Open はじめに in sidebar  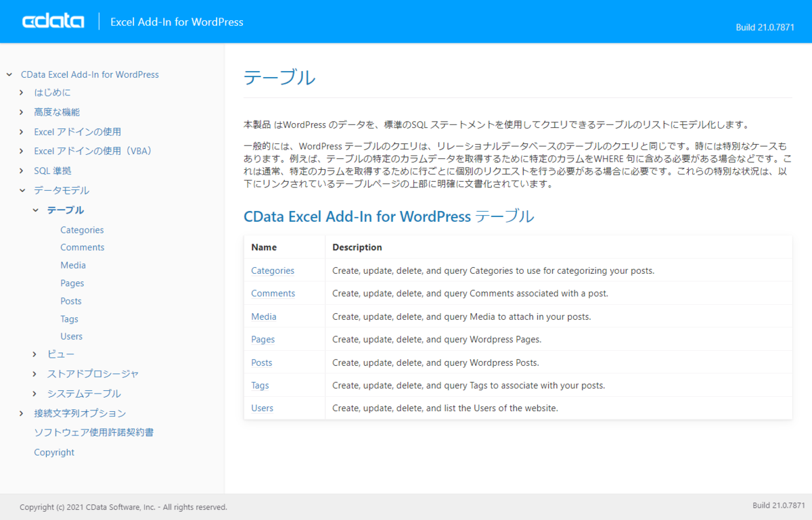click(52, 93)
